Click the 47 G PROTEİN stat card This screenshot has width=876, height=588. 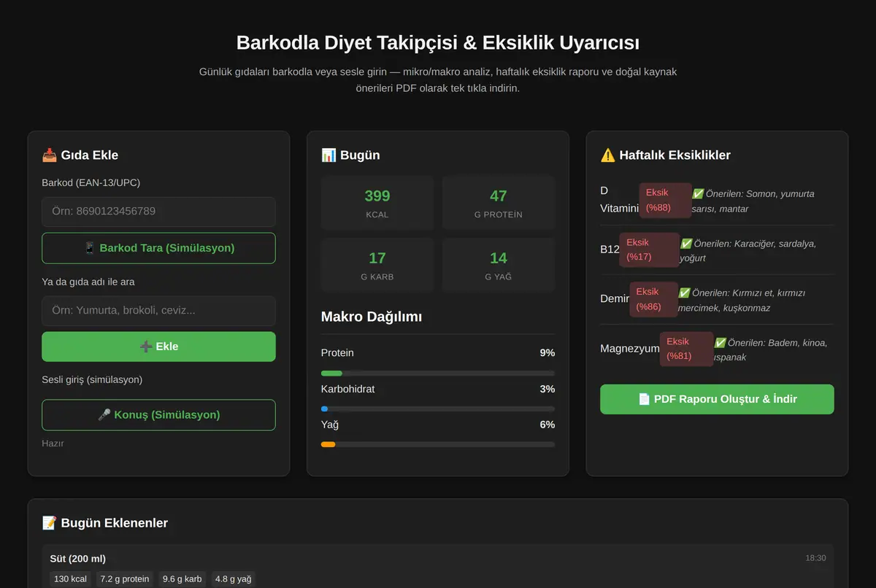499,204
